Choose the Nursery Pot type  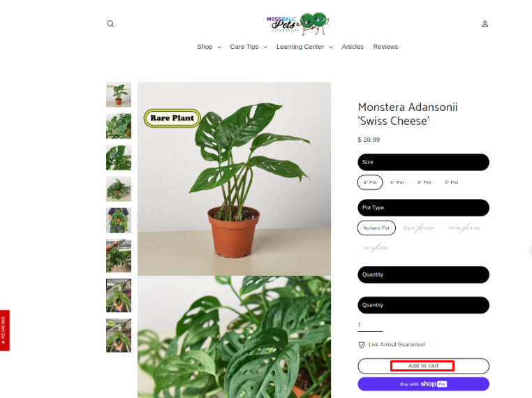pyautogui.click(x=376, y=228)
